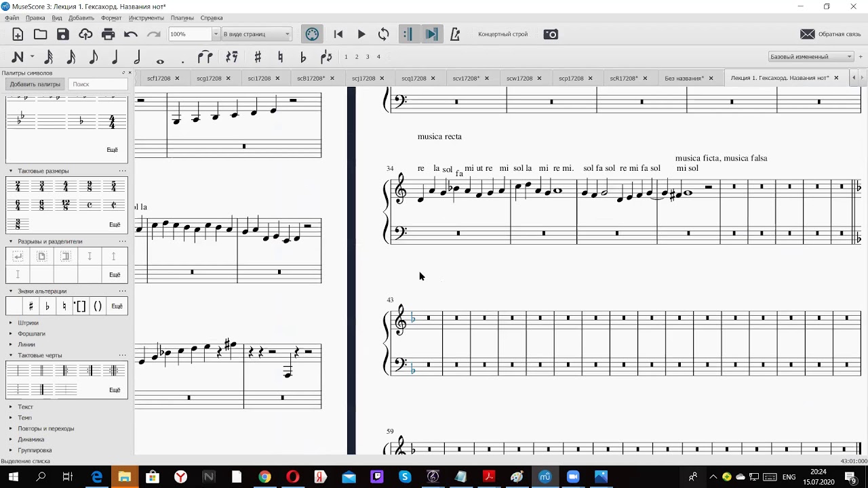Open the 'Формат' menu
Image resolution: width=868 pixels, height=488 pixels.
111,18
